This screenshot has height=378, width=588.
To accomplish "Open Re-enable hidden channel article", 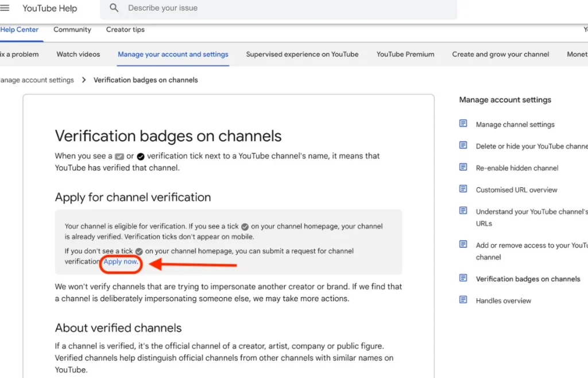I will [x=517, y=168].
